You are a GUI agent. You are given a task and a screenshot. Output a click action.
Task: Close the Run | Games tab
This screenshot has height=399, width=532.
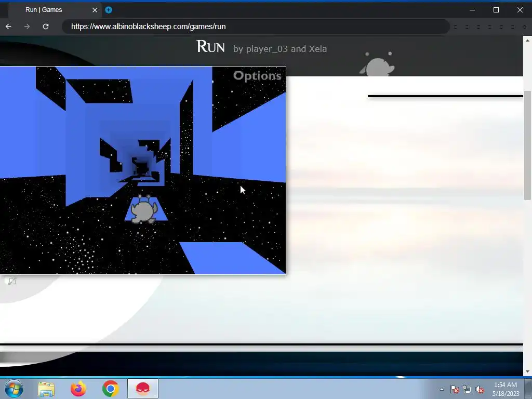(95, 10)
